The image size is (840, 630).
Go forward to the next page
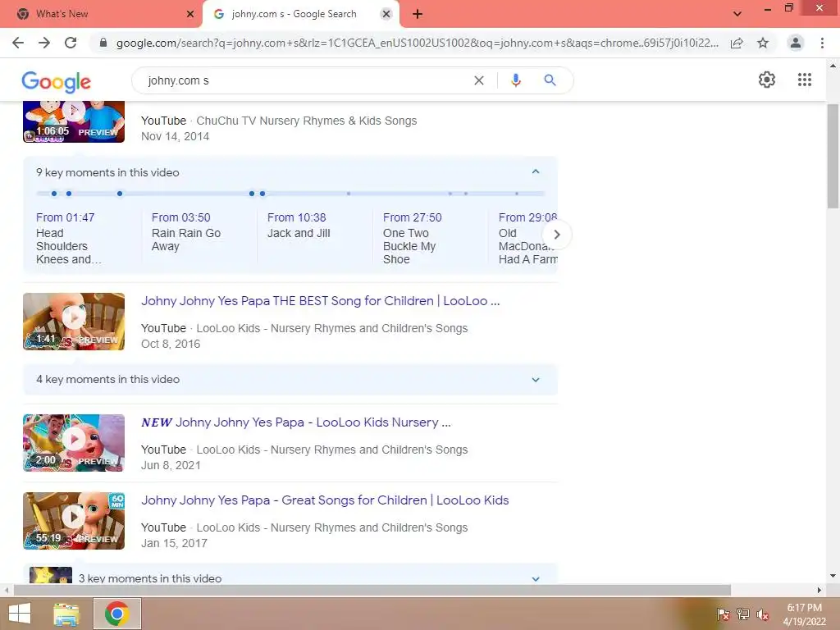[44, 43]
